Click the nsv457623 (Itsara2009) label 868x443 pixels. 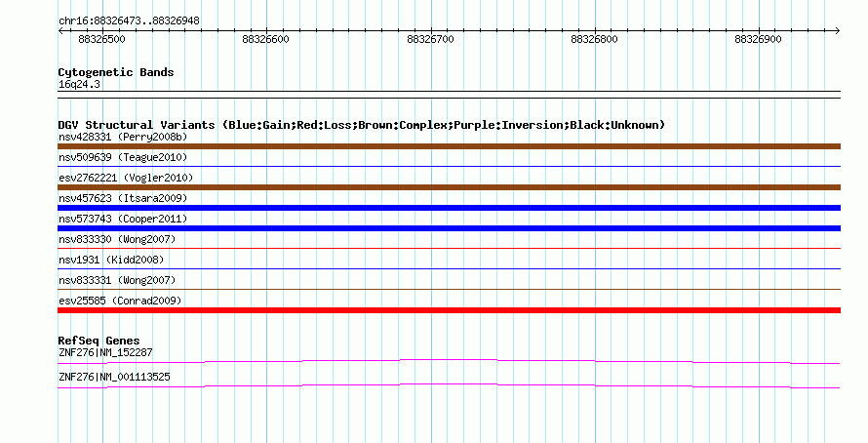click(x=123, y=198)
